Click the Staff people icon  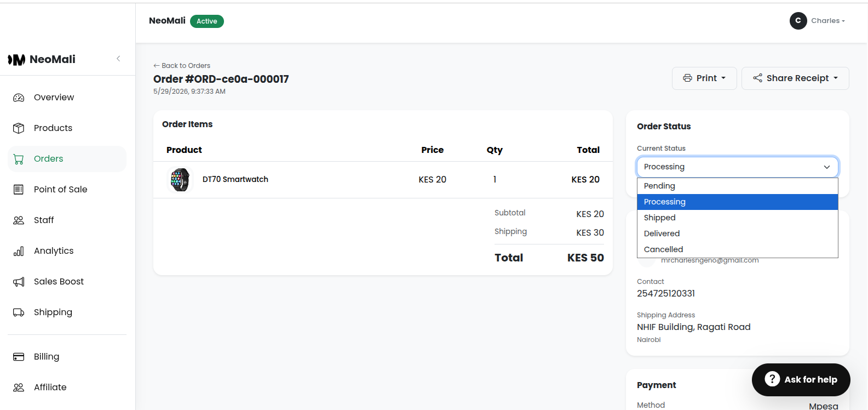(x=19, y=220)
